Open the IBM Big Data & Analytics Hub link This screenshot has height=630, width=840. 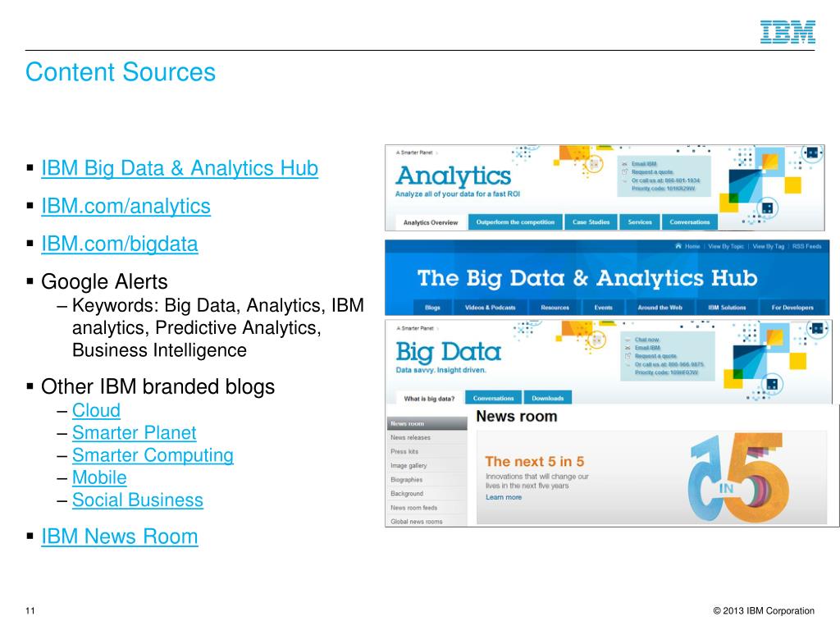coord(180,168)
